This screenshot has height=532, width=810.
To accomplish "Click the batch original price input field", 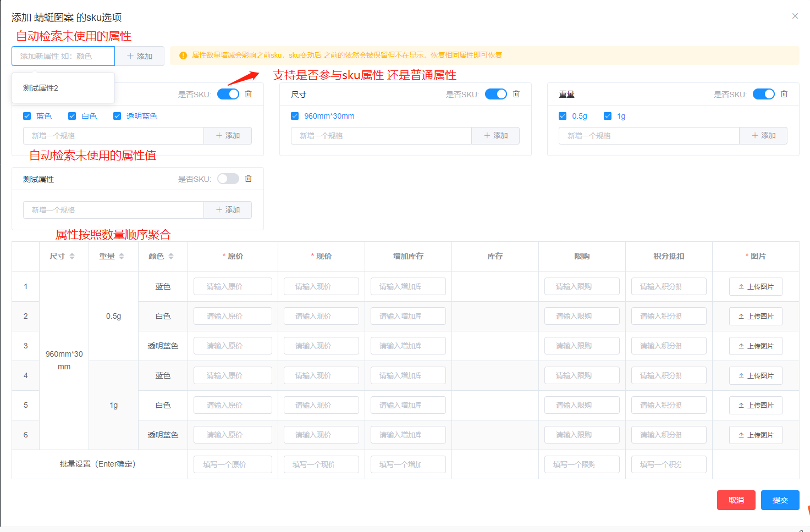I will coord(232,464).
